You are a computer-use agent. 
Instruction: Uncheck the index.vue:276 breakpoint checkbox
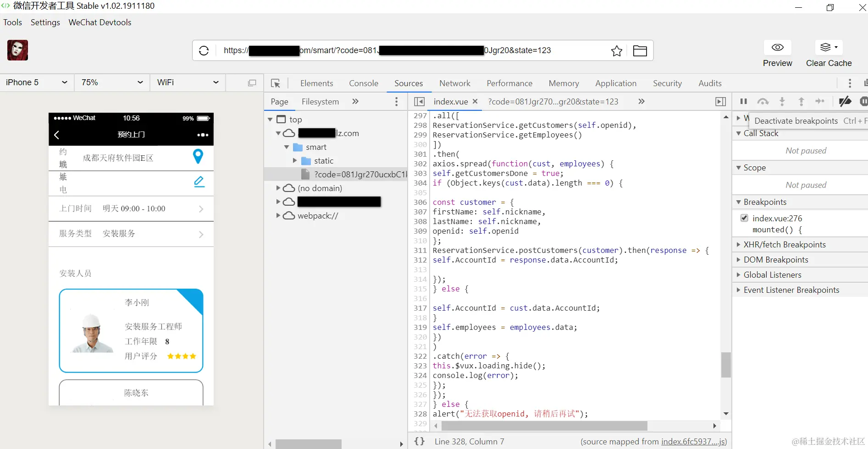pyautogui.click(x=745, y=218)
